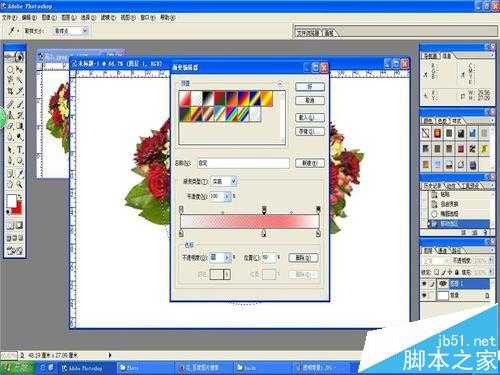Open the 文件 (File) menu
Viewport: 500px width, 375px height.
[10, 17]
